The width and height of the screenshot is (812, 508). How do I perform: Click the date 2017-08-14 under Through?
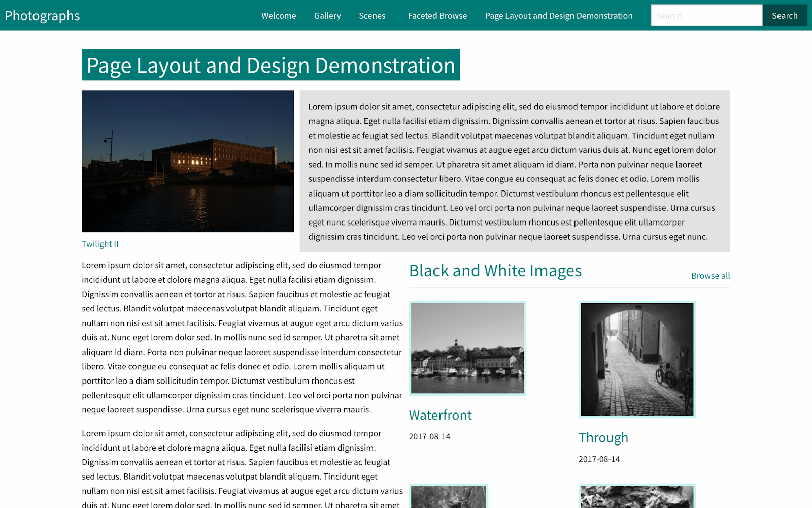pos(599,459)
